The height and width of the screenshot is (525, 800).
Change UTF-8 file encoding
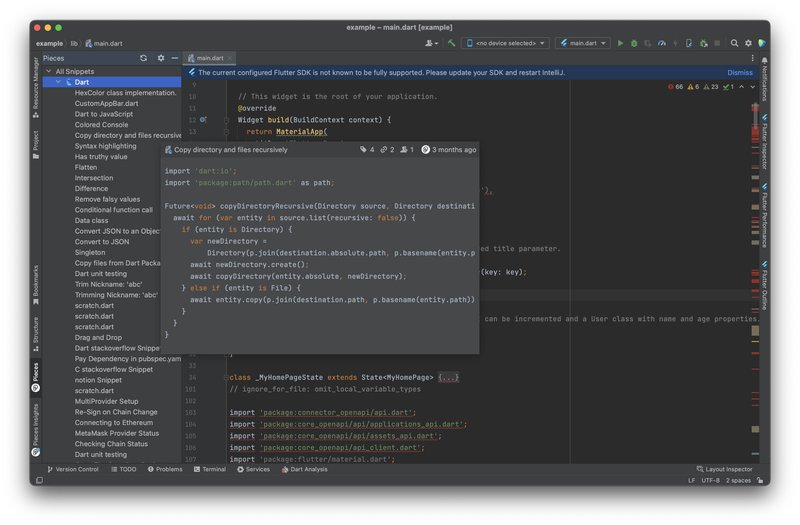point(710,480)
